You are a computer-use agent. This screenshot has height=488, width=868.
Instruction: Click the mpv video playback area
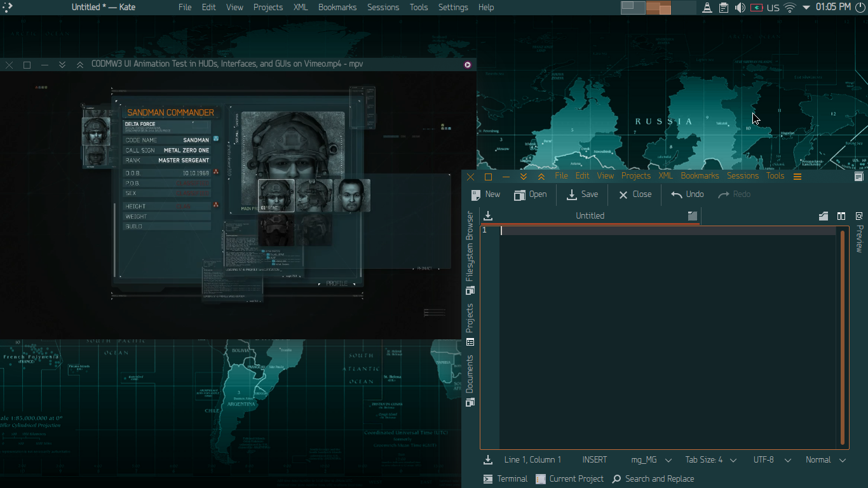coord(238,205)
